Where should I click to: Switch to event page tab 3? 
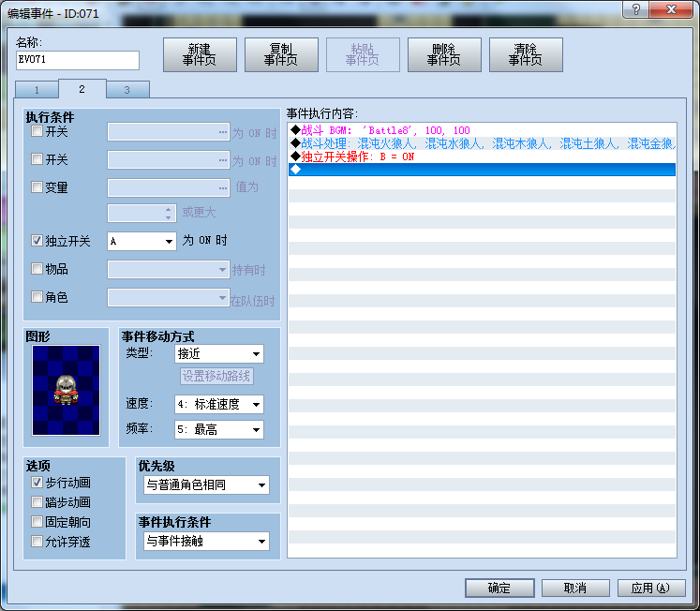click(x=127, y=90)
